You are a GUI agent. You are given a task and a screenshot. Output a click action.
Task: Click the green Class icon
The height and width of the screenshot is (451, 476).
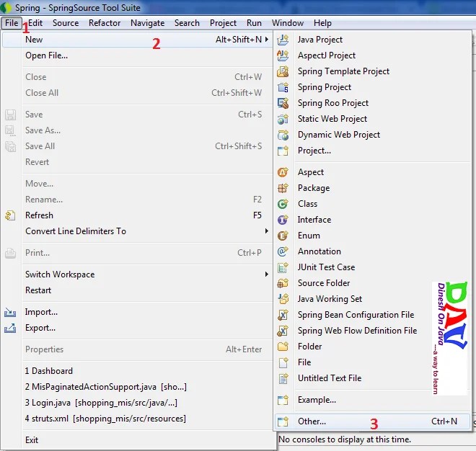point(283,204)
